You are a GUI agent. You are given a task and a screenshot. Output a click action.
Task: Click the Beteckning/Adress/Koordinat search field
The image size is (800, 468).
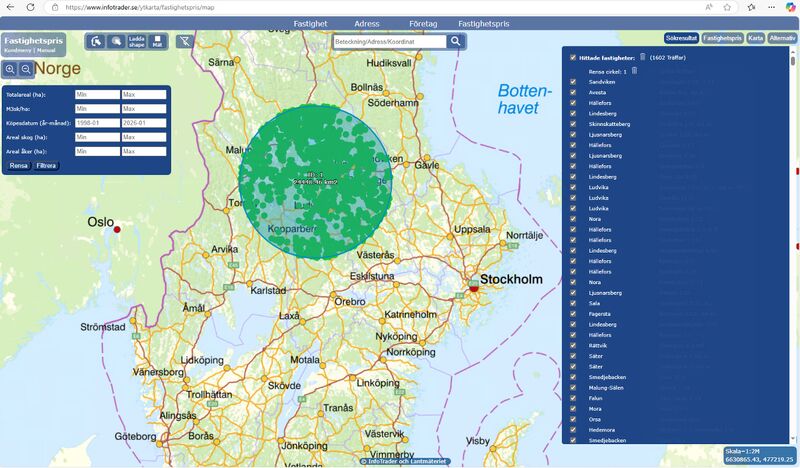(x=390, y=41)
